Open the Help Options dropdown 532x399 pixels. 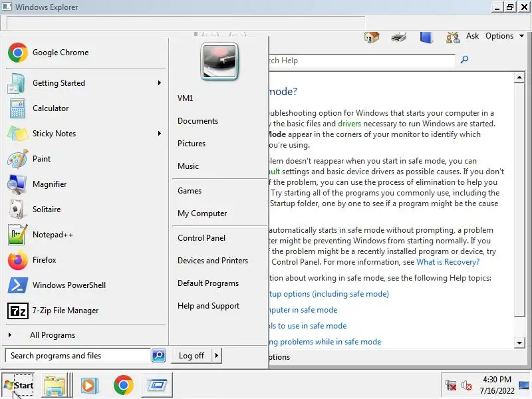[x=505, y=36]
